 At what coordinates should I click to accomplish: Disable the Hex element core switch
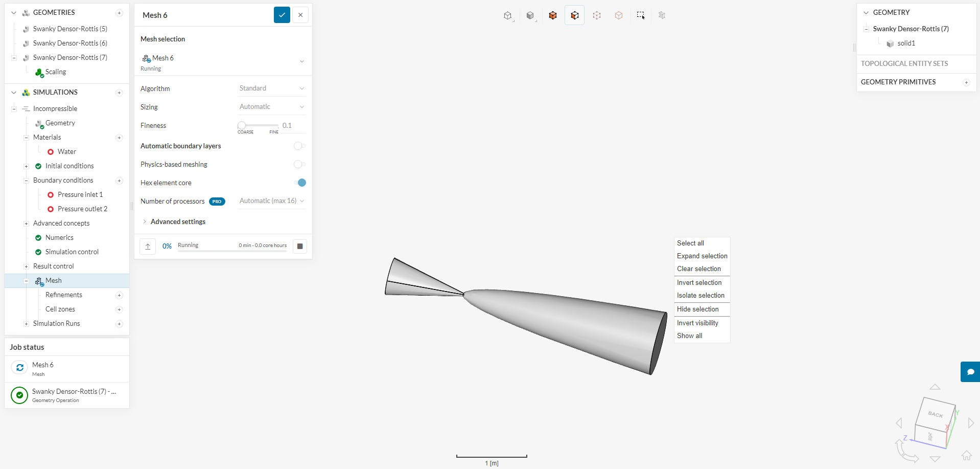tap(300, 183)
